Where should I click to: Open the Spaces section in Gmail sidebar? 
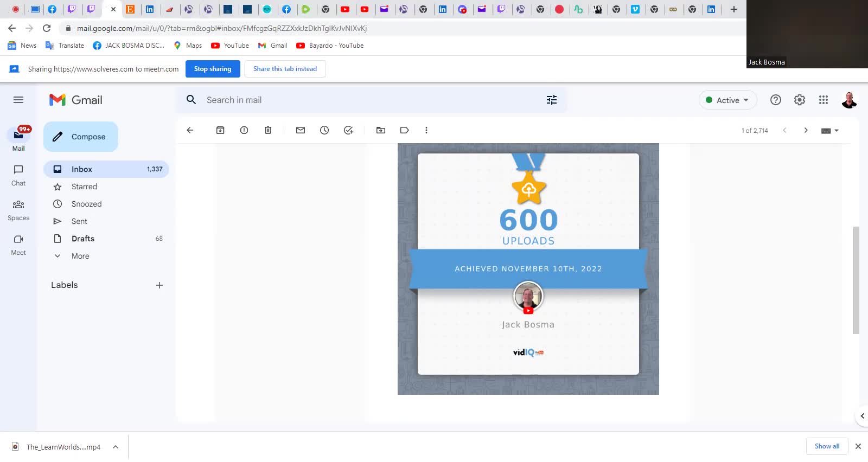coord(18,210)
